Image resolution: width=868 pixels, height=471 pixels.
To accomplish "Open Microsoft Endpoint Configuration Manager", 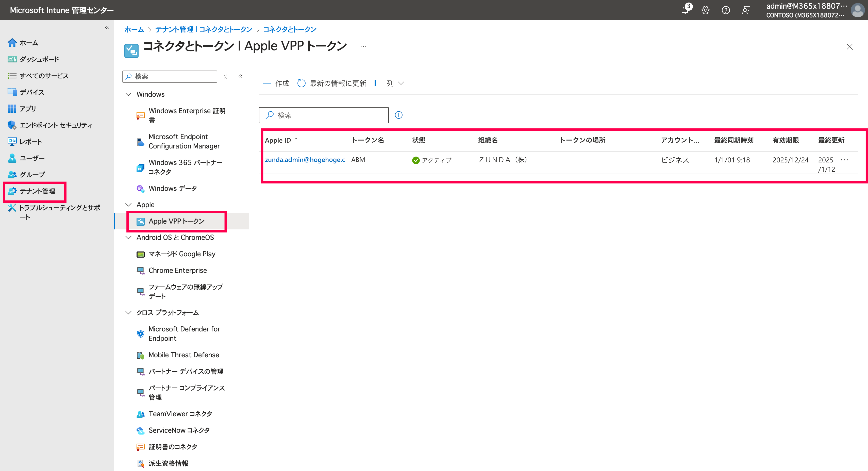I will [184, 142].
